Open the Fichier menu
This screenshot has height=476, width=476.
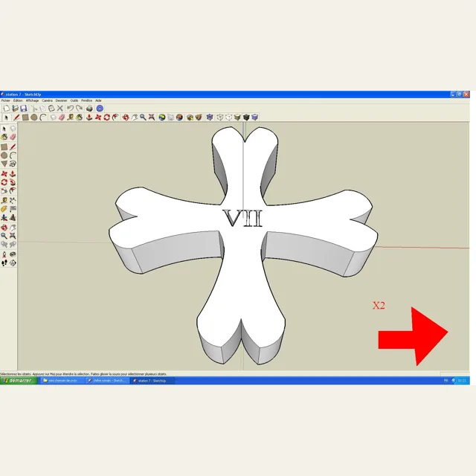click(6, 100)
